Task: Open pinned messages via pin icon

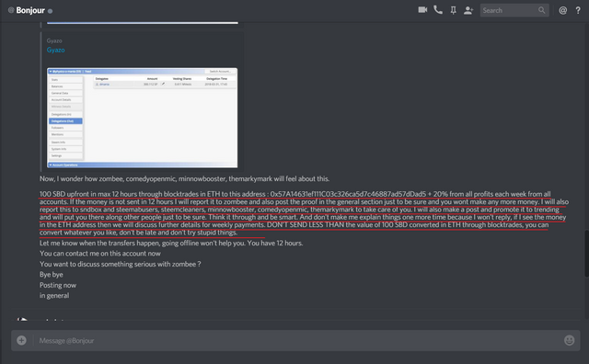Action: click(x=454, y=10)
